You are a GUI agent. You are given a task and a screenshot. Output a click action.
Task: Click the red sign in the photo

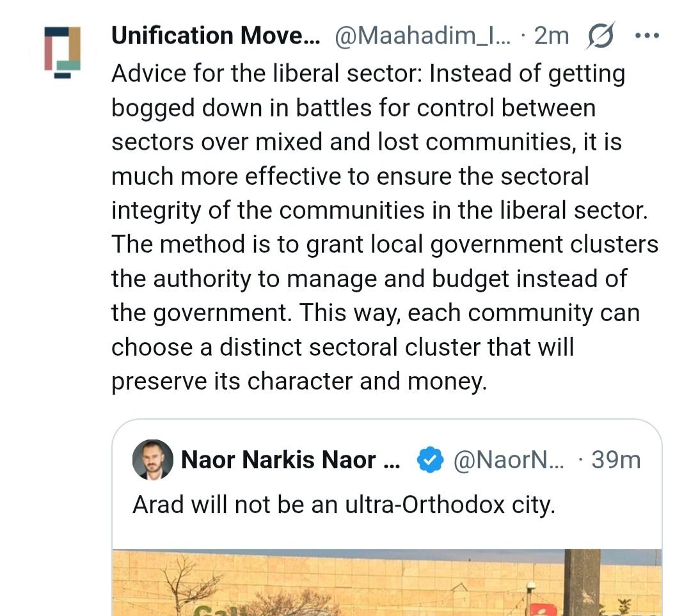tap(543, 608)
